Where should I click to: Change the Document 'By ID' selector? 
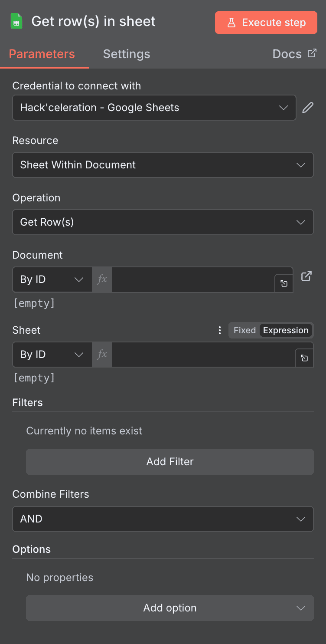(x=52, y=279)
